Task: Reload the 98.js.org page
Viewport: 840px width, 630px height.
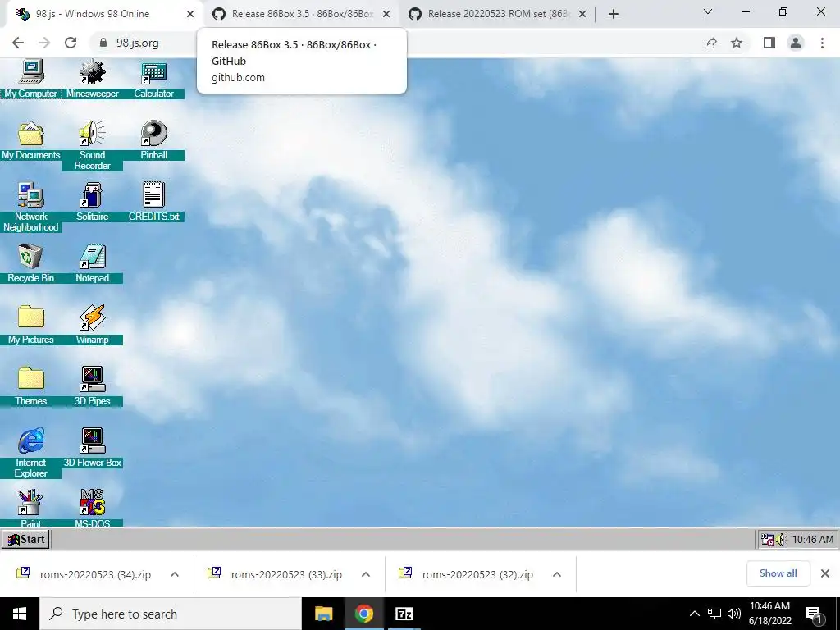Action: pos(71,43)
